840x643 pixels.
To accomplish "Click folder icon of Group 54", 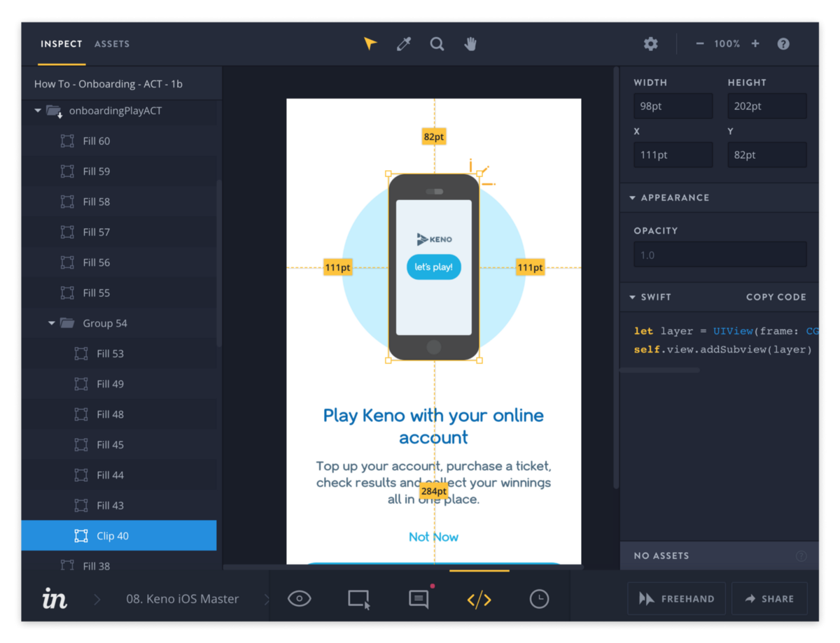I will coord(67,323).
